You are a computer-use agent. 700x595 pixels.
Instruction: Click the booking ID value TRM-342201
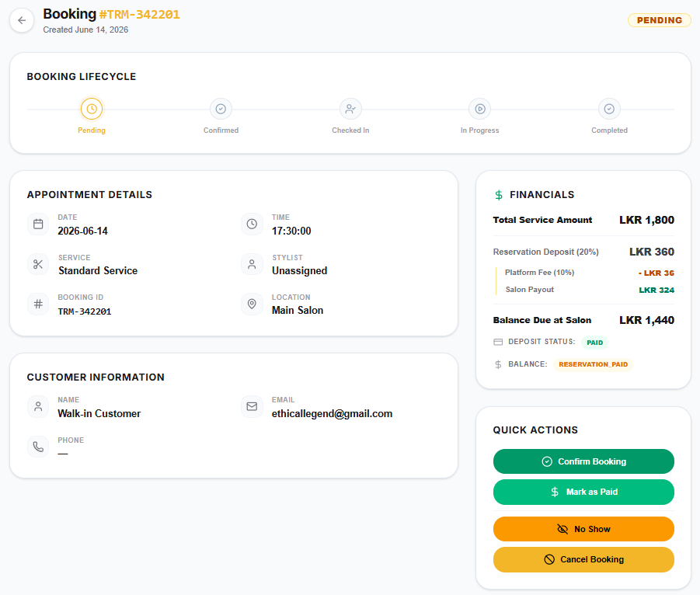85,311
